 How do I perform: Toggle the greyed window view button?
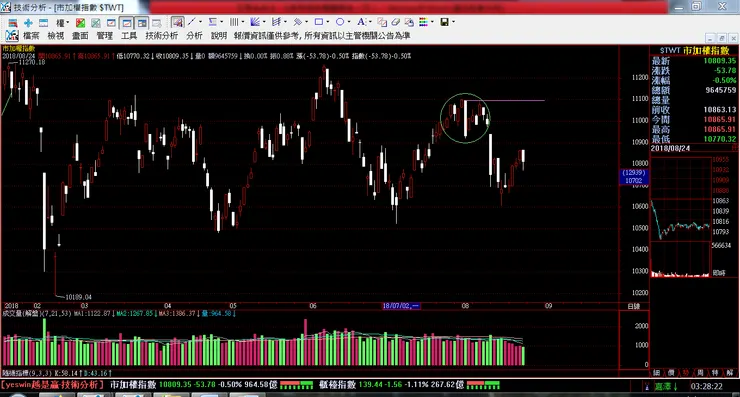point(157,23)
